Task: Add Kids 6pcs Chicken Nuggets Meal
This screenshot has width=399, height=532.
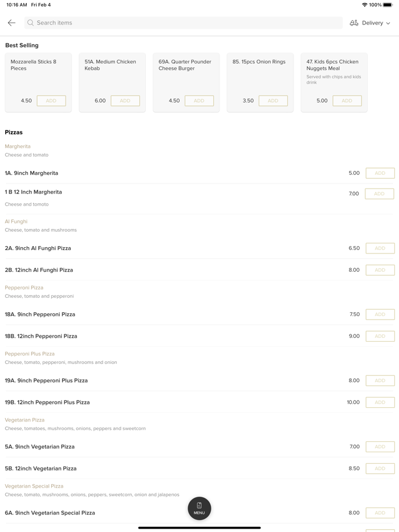Action: tap(347, 101)
